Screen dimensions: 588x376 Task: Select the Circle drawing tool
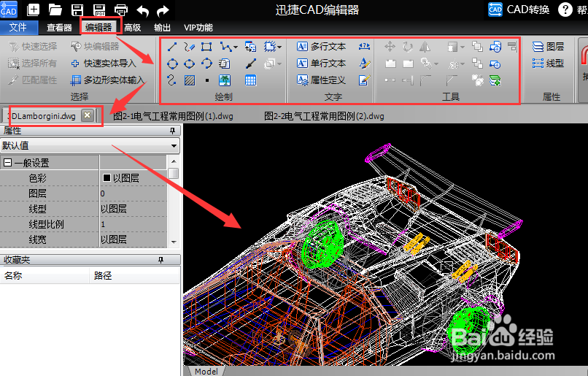click(x=172, y=64)
